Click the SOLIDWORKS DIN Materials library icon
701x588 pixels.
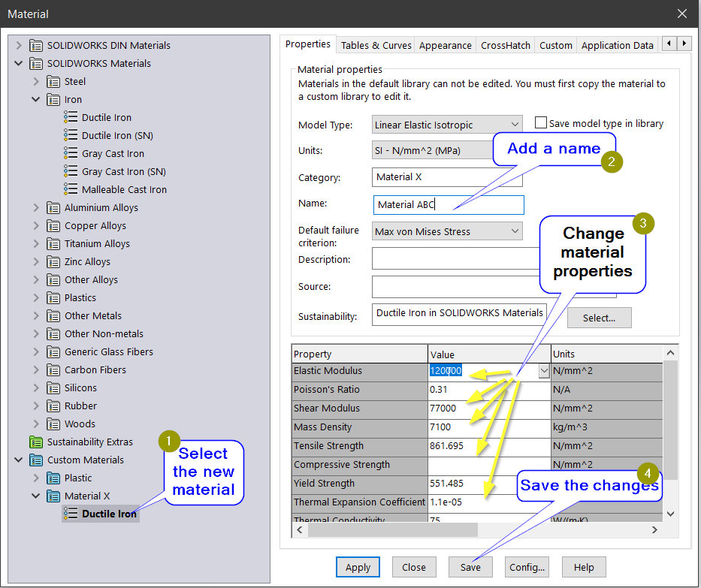[x=36, y=45]
